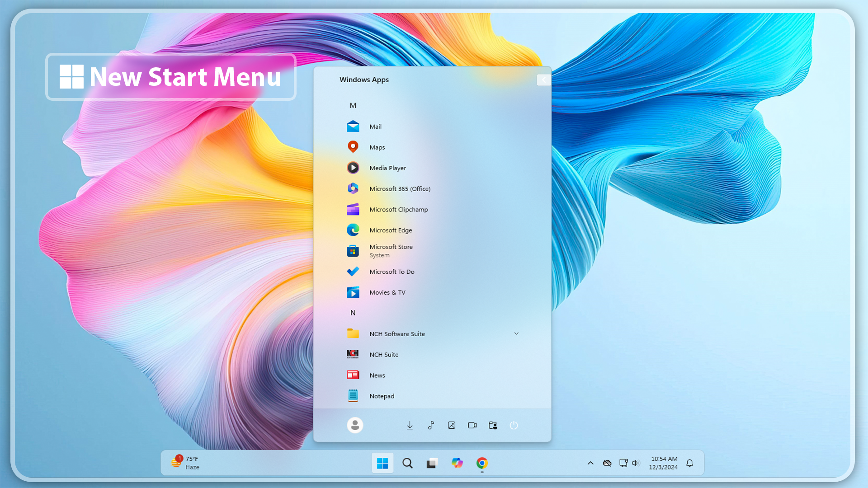Select the NCH Software Suite folder

coord(432,334)
